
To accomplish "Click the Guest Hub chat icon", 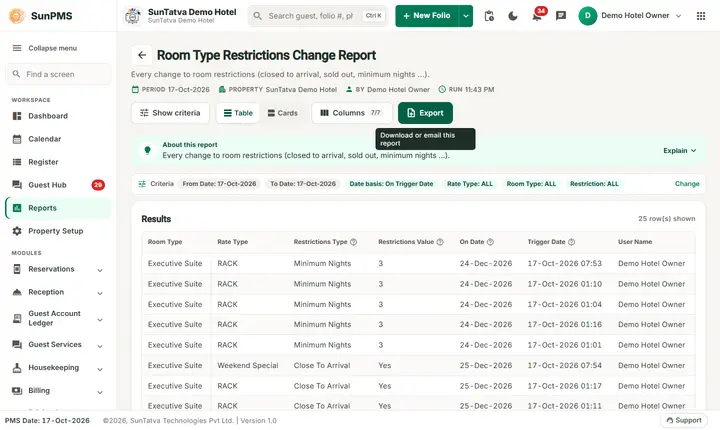I will 17,185.
